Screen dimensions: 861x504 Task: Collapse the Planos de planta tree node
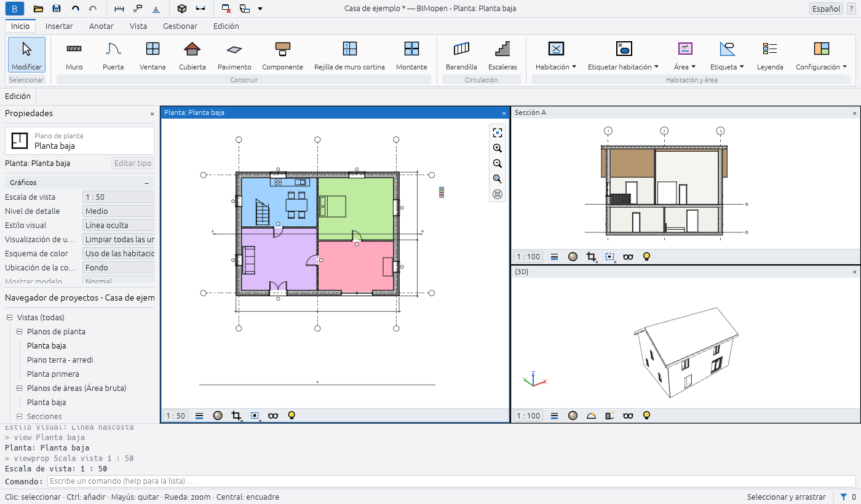point(19,331)
